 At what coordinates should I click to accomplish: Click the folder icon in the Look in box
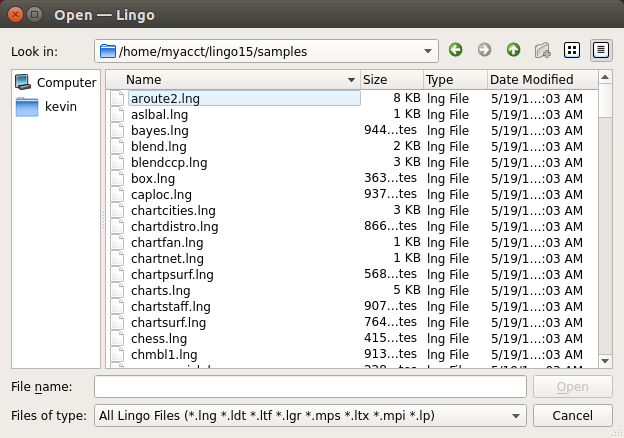pyautogui.click(x=107, y=51)
